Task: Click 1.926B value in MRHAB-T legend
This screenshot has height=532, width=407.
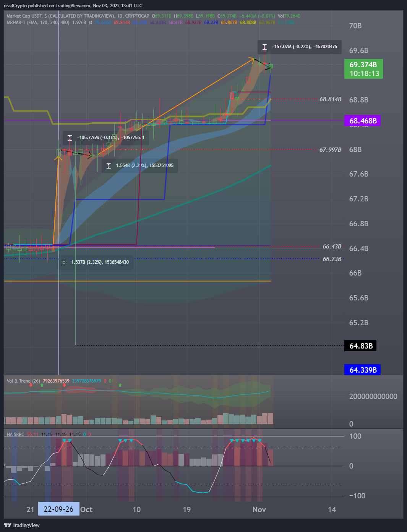Action: point(79,23)
